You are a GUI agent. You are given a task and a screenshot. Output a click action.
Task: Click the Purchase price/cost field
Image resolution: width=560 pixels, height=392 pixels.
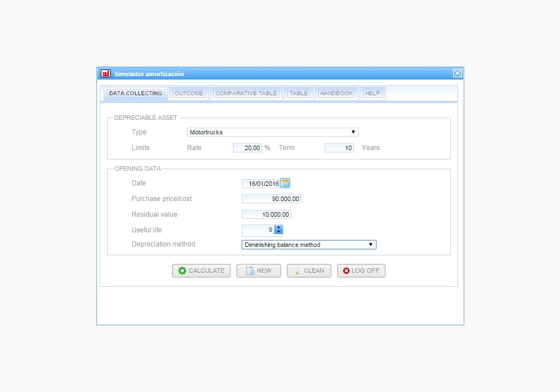(271, 199)
